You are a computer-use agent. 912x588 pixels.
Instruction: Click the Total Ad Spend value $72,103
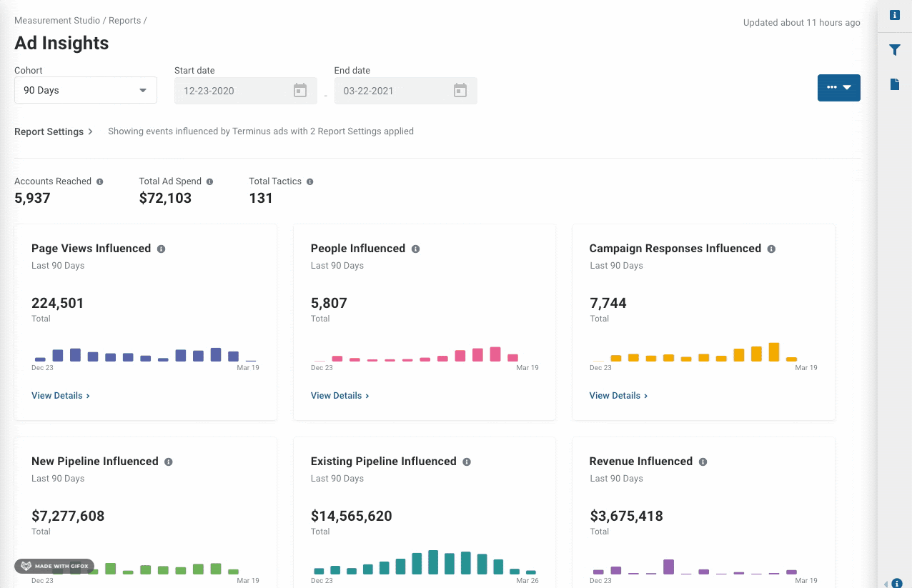pyautogui.click(x=165, y=198)
